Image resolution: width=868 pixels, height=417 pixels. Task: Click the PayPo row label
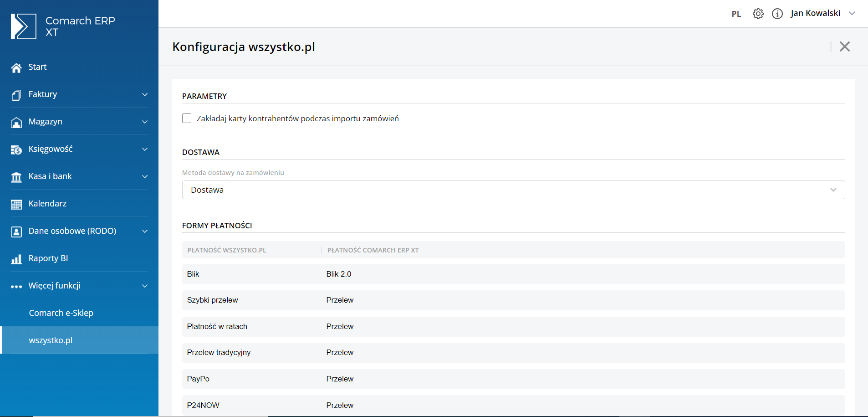[198, 379]
